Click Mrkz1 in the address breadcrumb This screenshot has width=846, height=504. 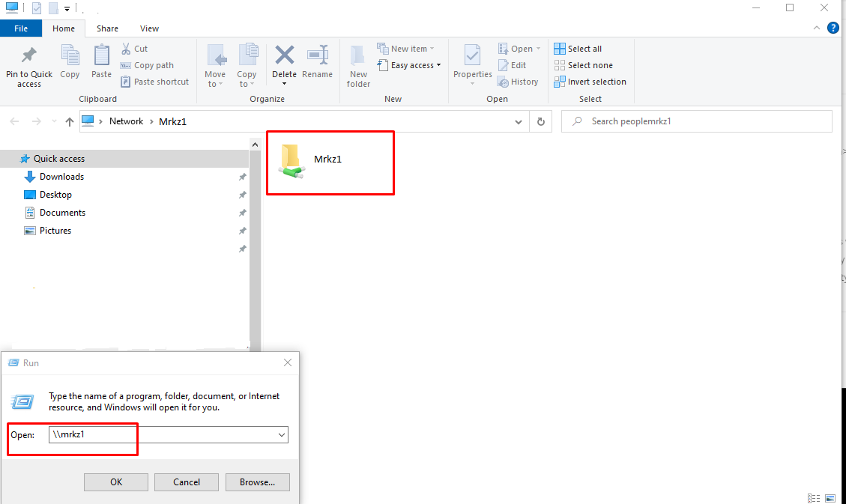point(172,121)
